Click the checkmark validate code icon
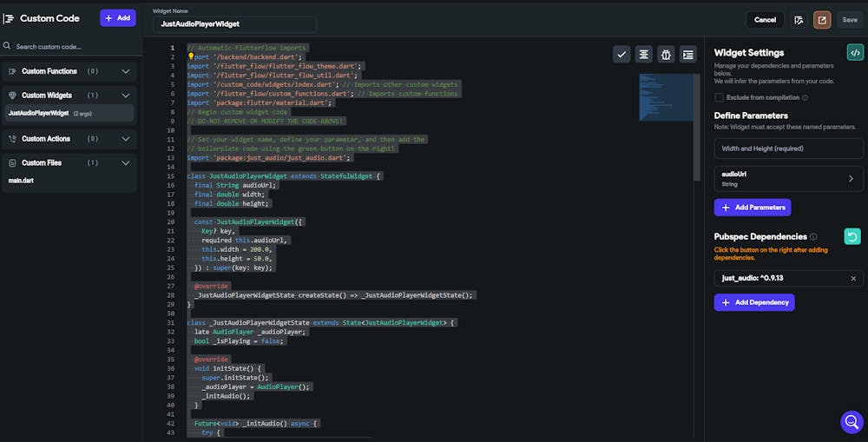This screenshot has height=442, width=868. 621,54
